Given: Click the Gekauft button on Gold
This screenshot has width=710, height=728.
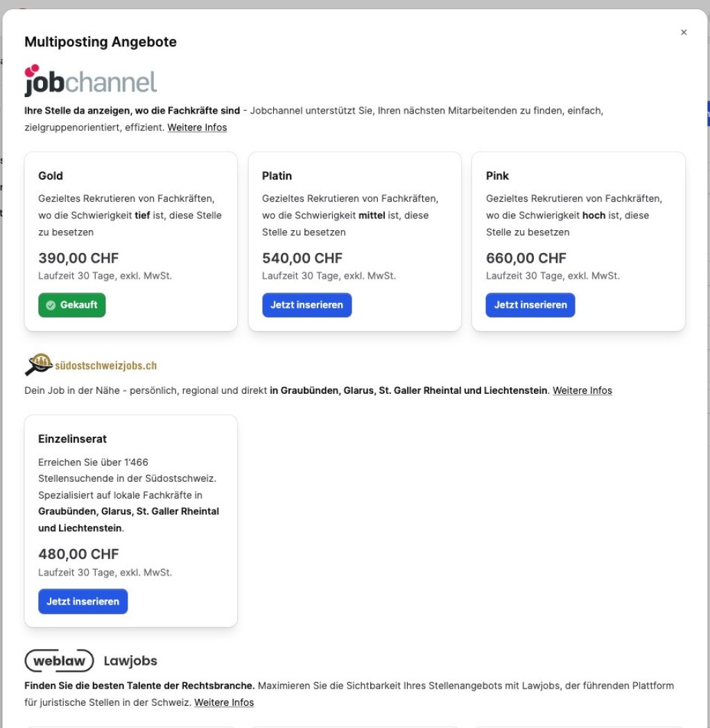Looking at the screenshot, I should (72, 305).
